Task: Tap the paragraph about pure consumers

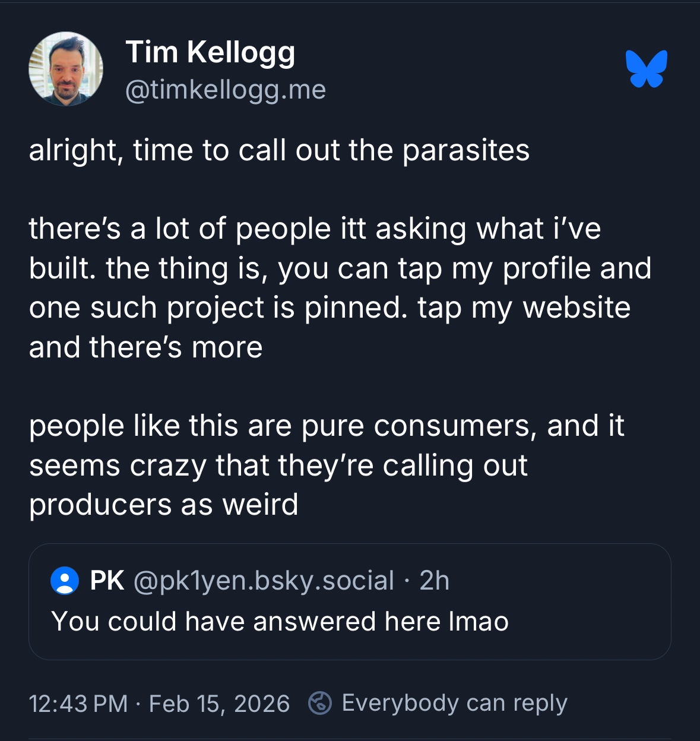Action: click(x=327, y=465)
